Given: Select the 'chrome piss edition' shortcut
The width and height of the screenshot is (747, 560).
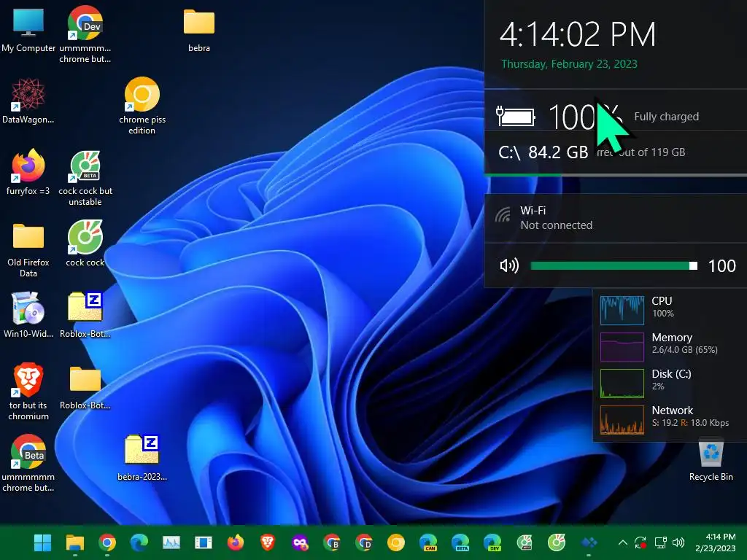Looking at the screenshot, I should (142, 106).
